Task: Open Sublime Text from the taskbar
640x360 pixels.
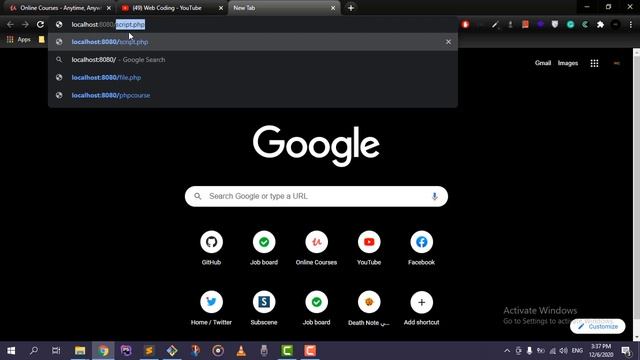Action: [x=149, y=351]
